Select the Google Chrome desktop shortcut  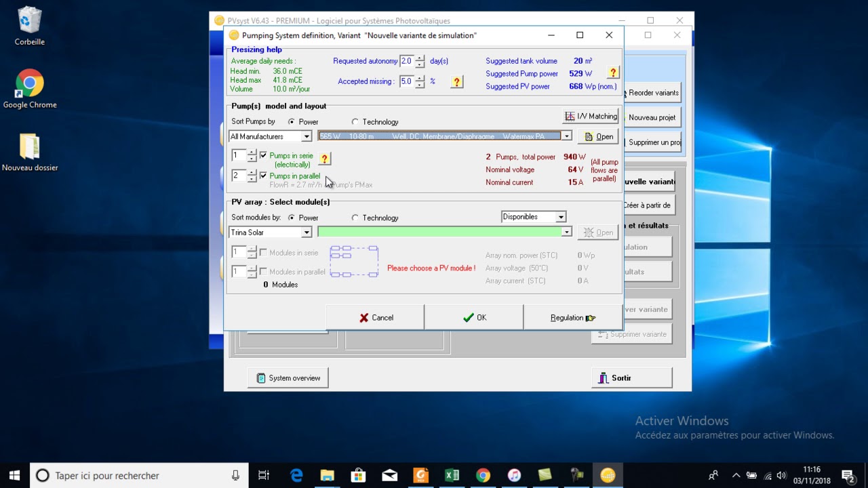click(30, 89)
